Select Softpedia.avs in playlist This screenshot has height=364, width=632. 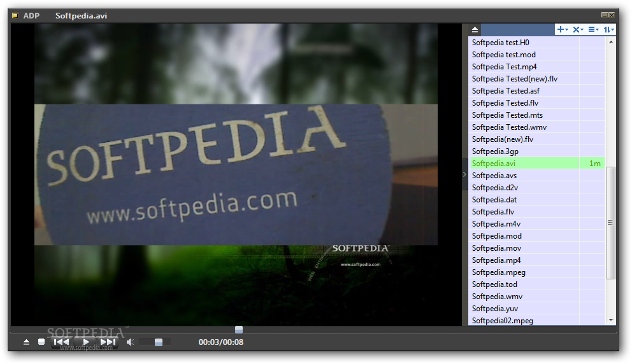[x=536, y=175]
